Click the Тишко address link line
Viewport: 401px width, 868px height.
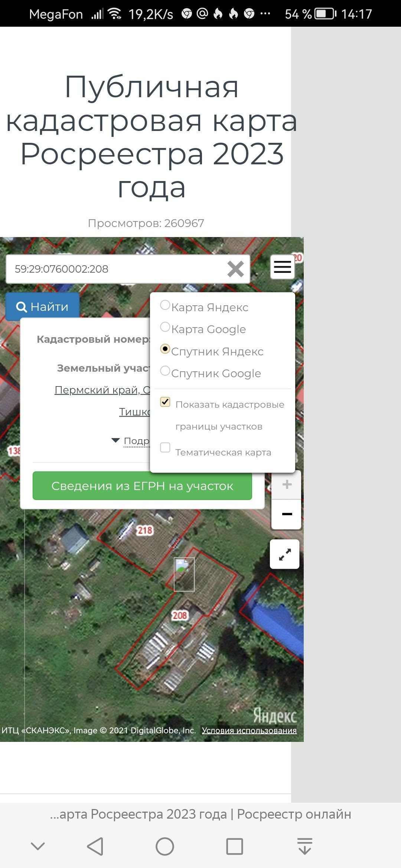134,412
